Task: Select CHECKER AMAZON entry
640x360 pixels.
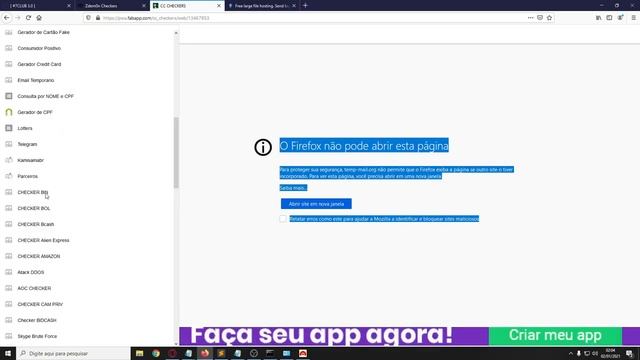Action: [x=39, y=256]
